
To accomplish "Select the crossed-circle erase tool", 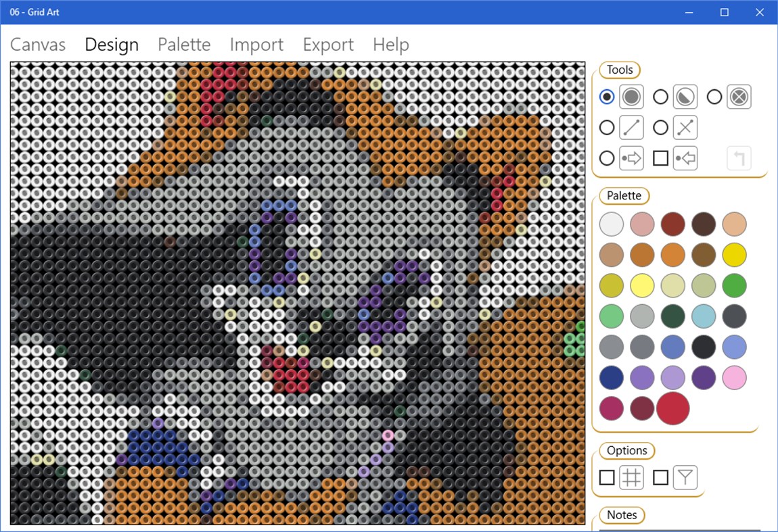I will (x=738, y=97).
